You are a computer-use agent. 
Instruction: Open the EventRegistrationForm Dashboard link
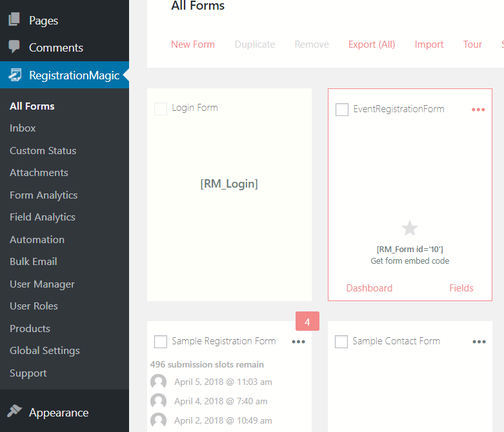tap(369, 288)
